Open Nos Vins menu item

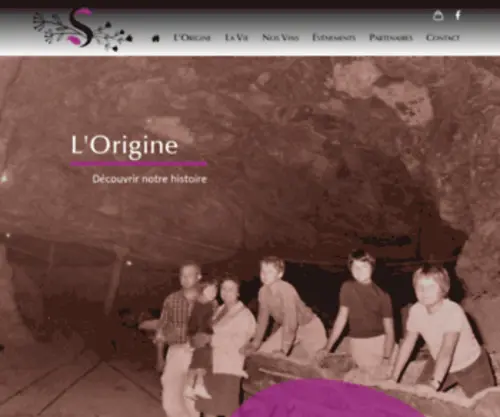coord(280,38)
